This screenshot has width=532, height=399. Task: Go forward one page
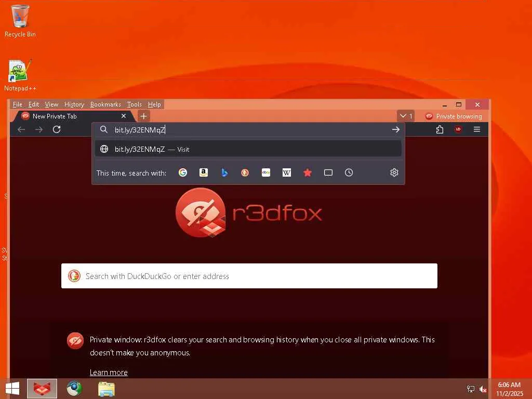(x=39, y=129)
